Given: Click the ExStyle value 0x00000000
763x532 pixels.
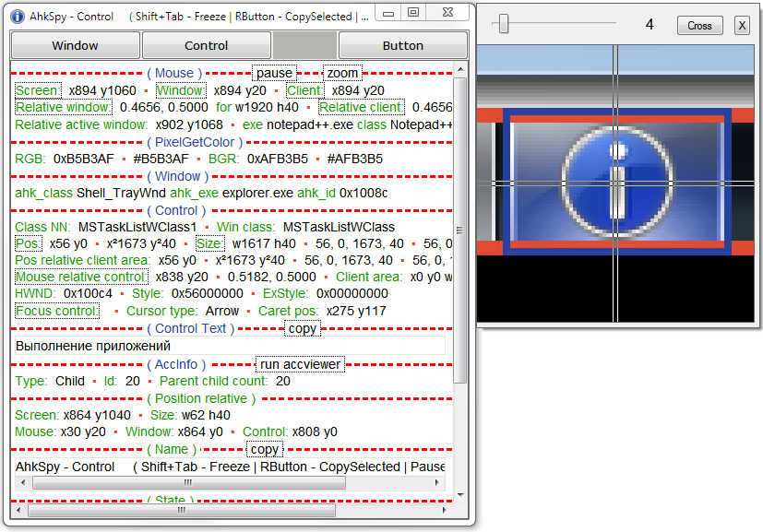Looking at the screenshot, I should point(352,294).
